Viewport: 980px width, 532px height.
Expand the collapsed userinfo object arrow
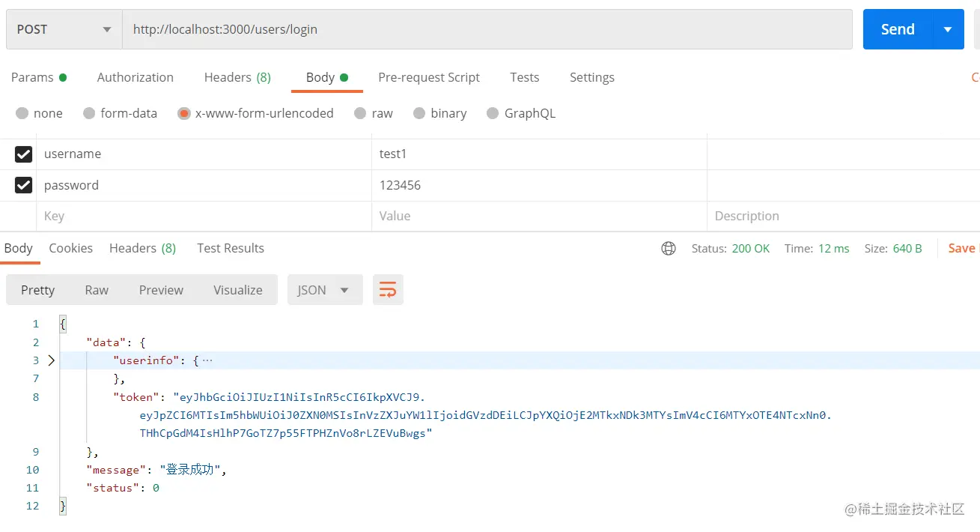pyautogui.click(x=51, y=360)
